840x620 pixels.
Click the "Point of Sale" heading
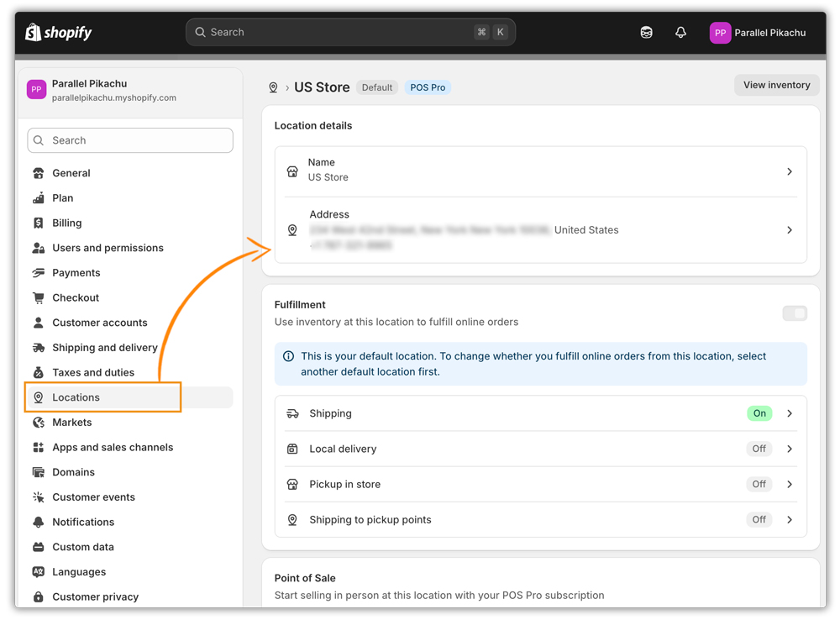[305, 578]
